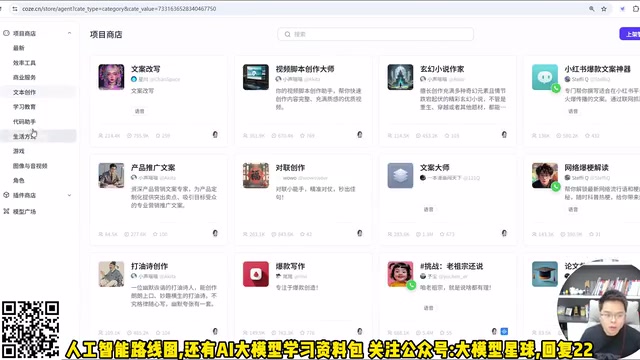This screenshot has height=360, width=640.
Task: Select the 角色 category
Action: coord(19,180)
